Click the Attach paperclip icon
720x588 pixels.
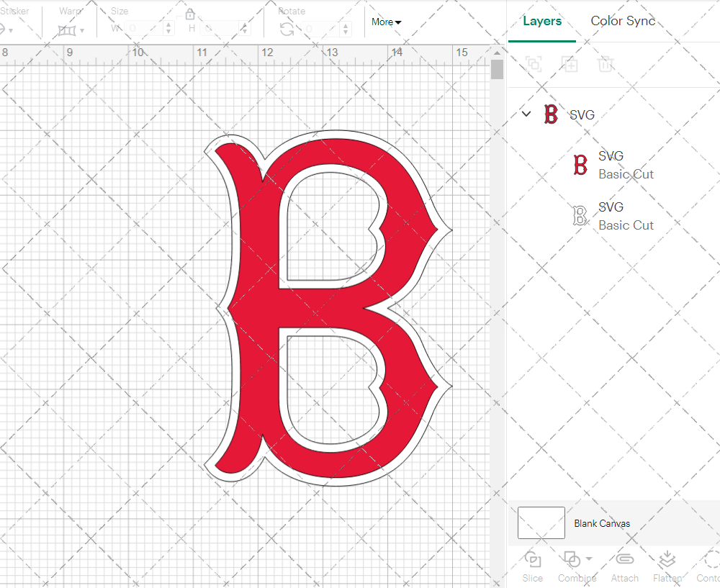pos(624,560)
